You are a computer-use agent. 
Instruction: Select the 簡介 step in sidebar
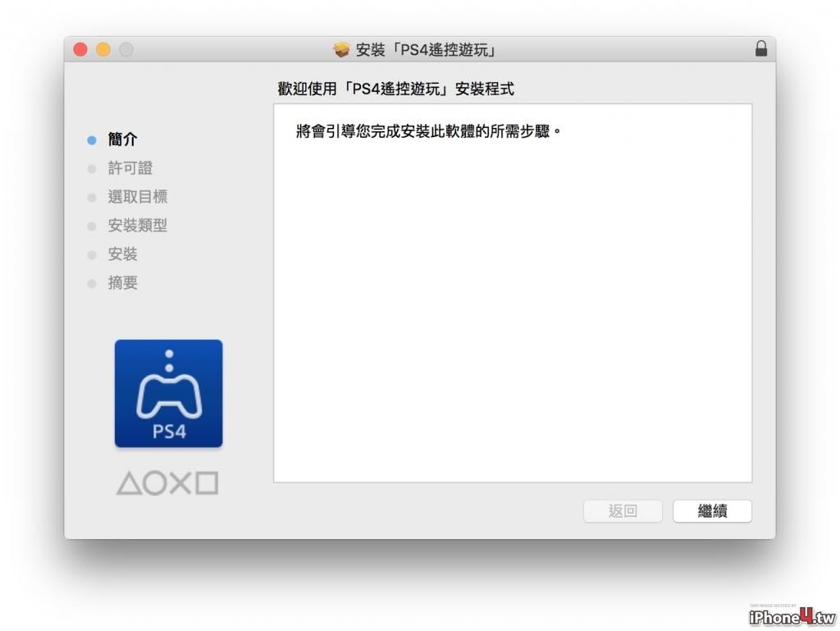point(123,139)
